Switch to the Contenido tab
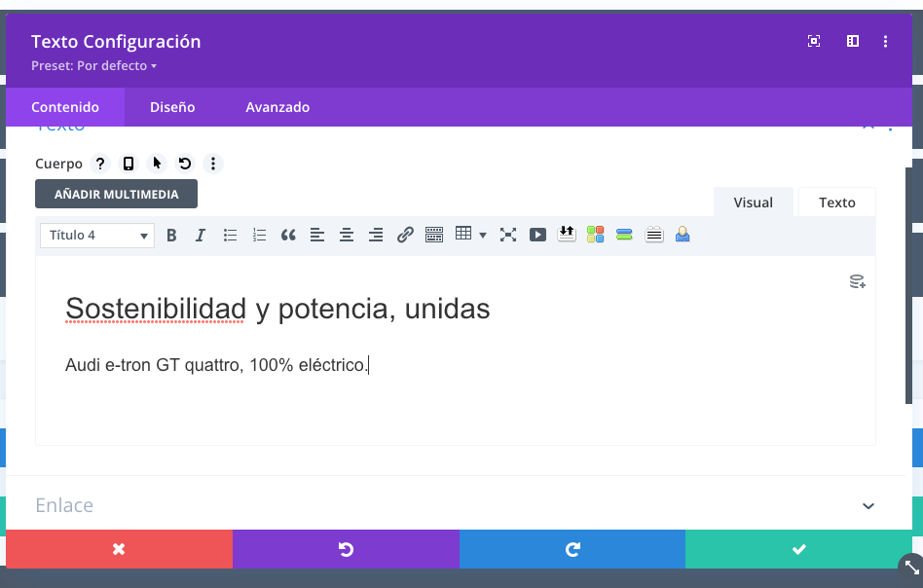Screen dimensions: 923x588 pos(65,107)
